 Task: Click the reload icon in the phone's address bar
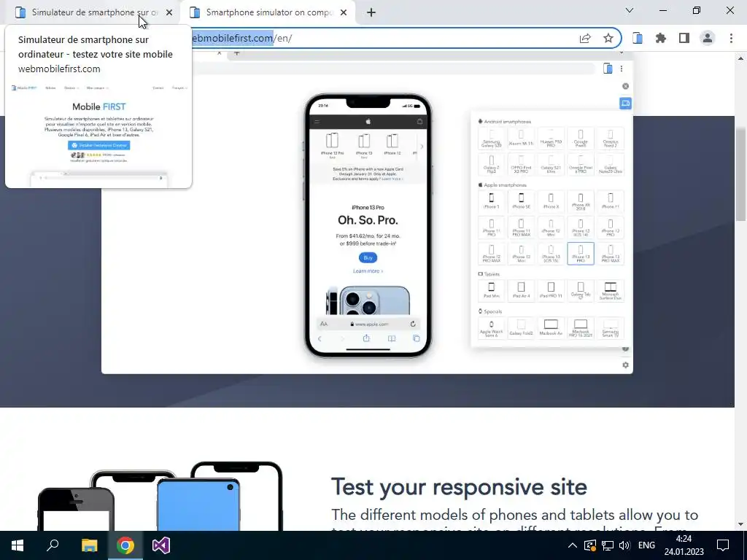click(x=413, y=324)
